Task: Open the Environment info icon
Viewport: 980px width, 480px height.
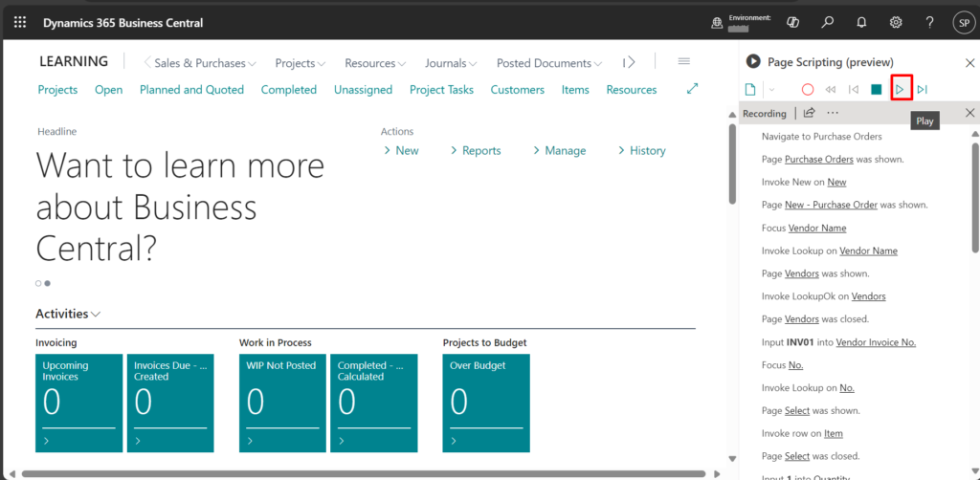Action: pyautogui.click(x=717, y=23)
